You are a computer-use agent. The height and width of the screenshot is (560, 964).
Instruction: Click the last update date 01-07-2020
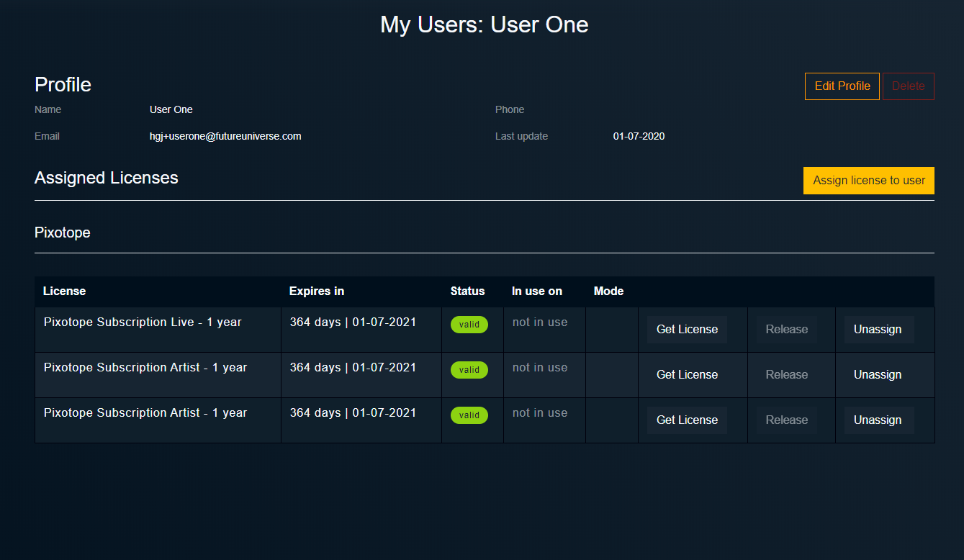pos(639,136)
